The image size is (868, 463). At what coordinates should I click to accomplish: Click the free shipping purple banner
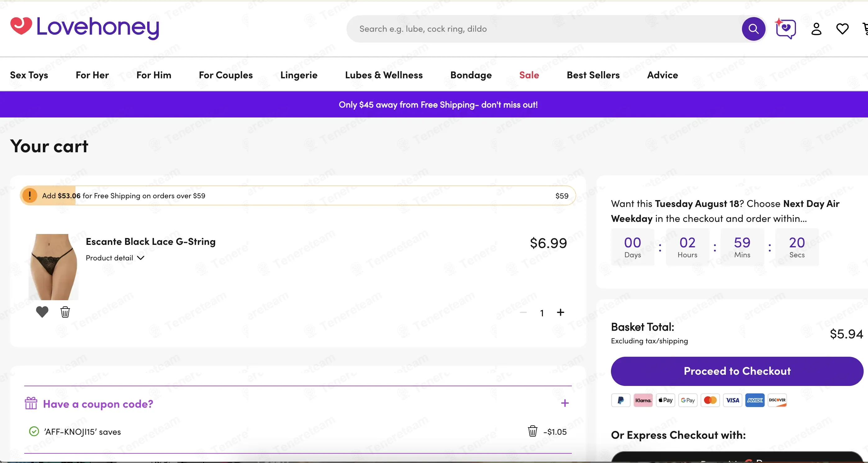click(x=434, y=104)
